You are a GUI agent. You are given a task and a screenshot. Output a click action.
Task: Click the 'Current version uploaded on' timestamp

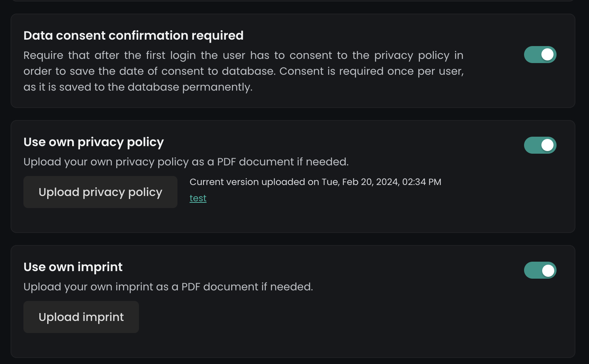(315, 182)
